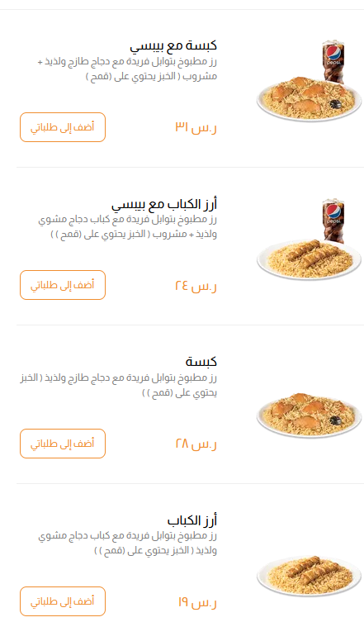This screenshot has width=364, height=622.
Task: Click the ٢٤ ر.س price label
Action: click(x=196, y=286)
